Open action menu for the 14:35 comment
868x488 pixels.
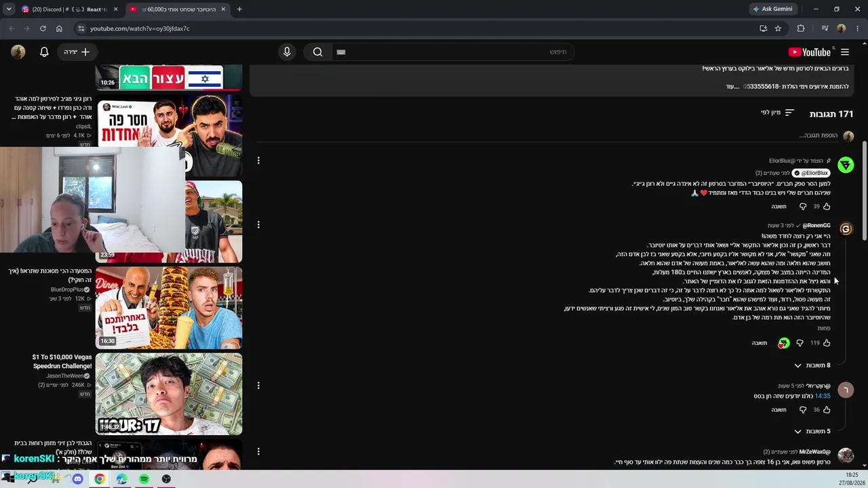click(258, 386)
